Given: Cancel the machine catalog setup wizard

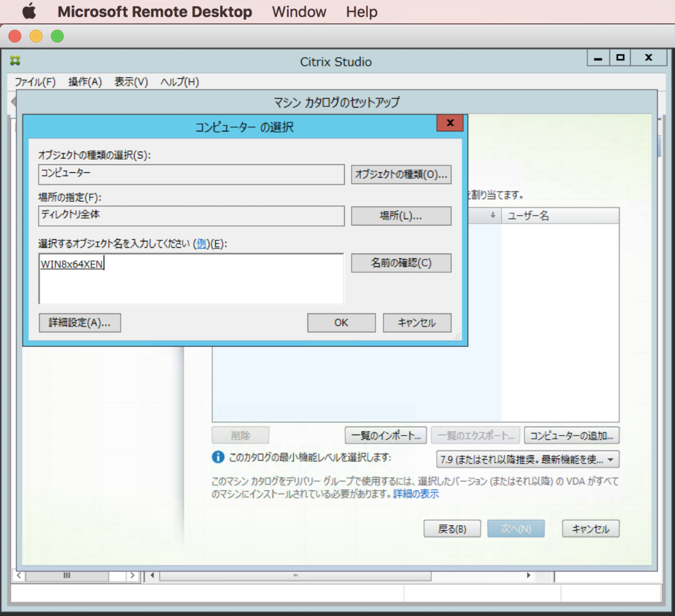Looking at the screenshot, I should pyautogui.click(x=591, y=528).
